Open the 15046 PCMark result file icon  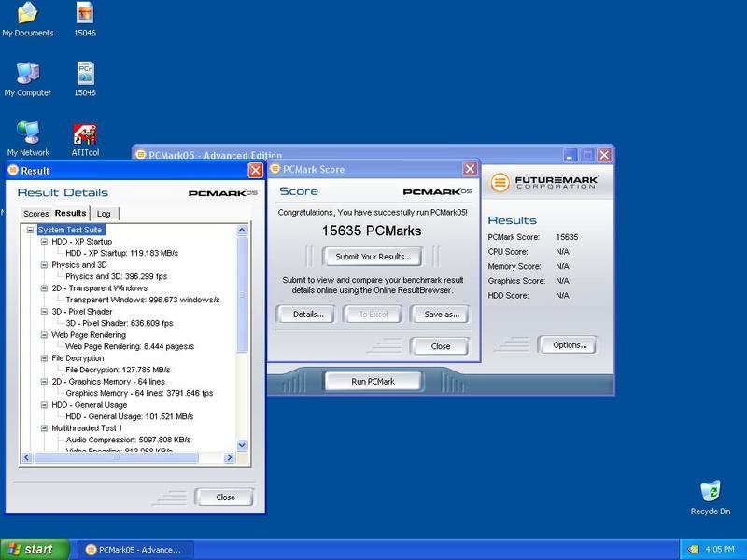coord(85,79)
